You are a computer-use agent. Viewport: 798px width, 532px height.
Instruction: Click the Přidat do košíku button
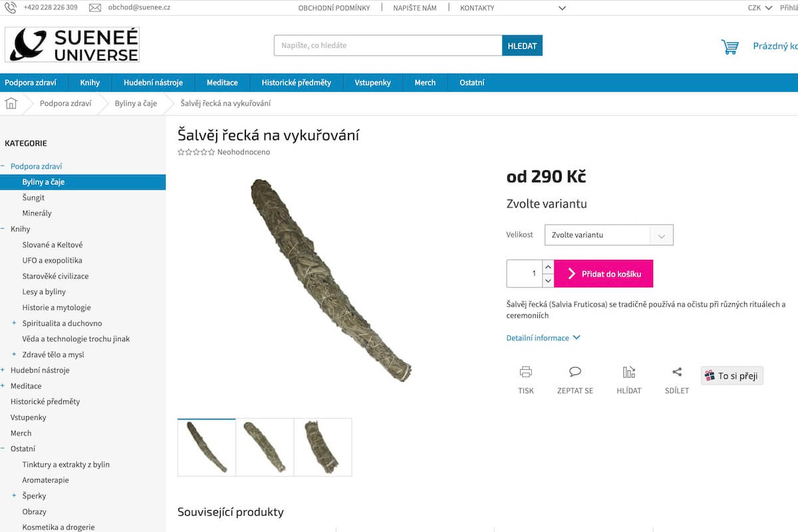[603, 273]
